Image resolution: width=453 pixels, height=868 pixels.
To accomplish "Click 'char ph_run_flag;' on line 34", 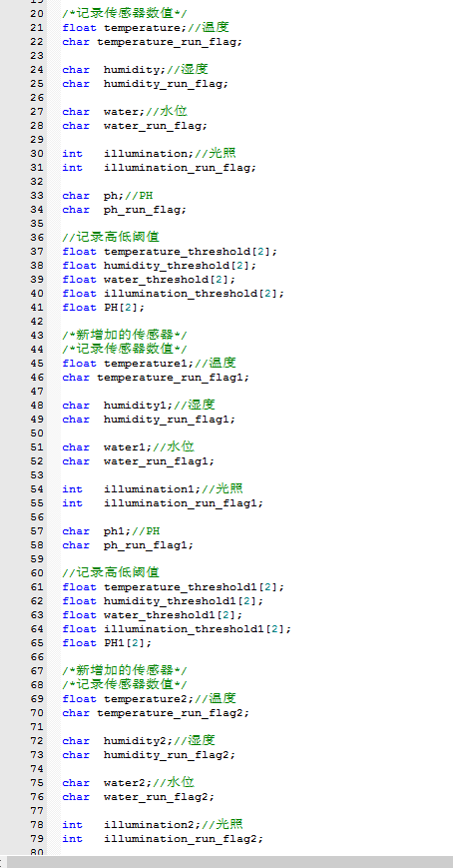I will (x=125, y=209).
